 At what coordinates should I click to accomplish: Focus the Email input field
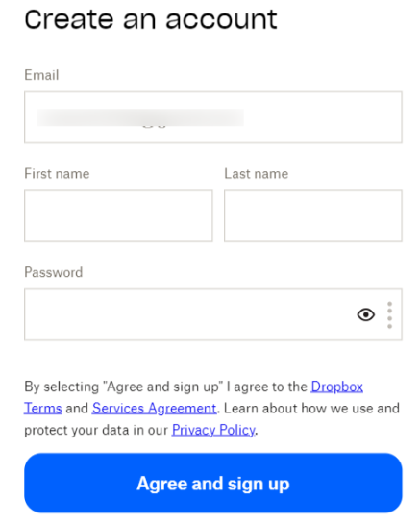[213, 117]
